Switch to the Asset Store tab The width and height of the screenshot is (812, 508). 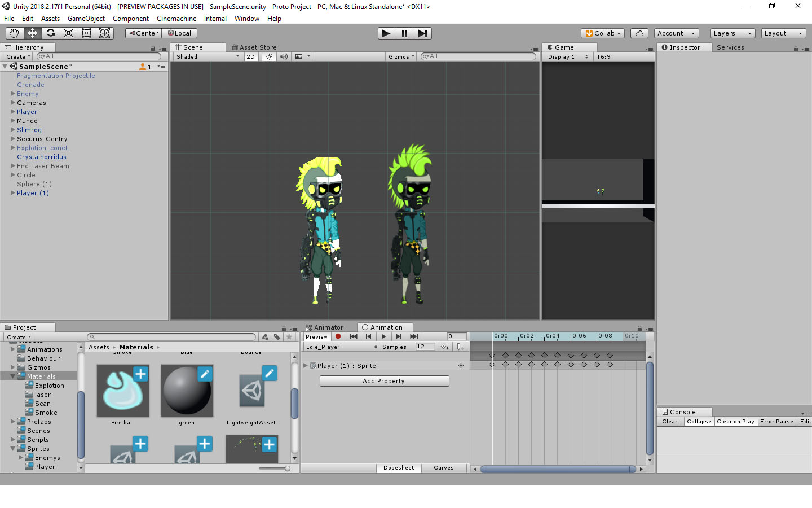pos(254,47)
